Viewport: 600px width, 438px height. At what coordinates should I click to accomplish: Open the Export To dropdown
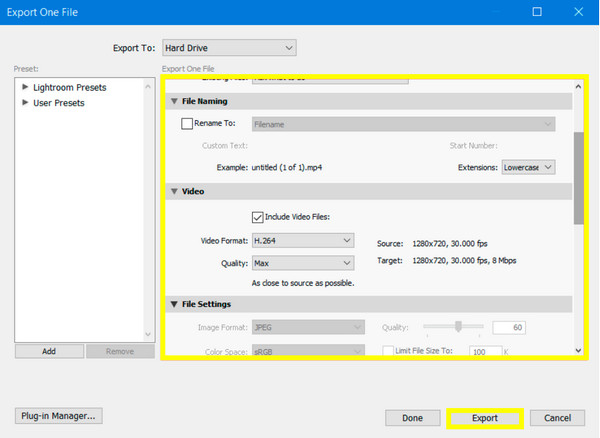coord(229,48)
